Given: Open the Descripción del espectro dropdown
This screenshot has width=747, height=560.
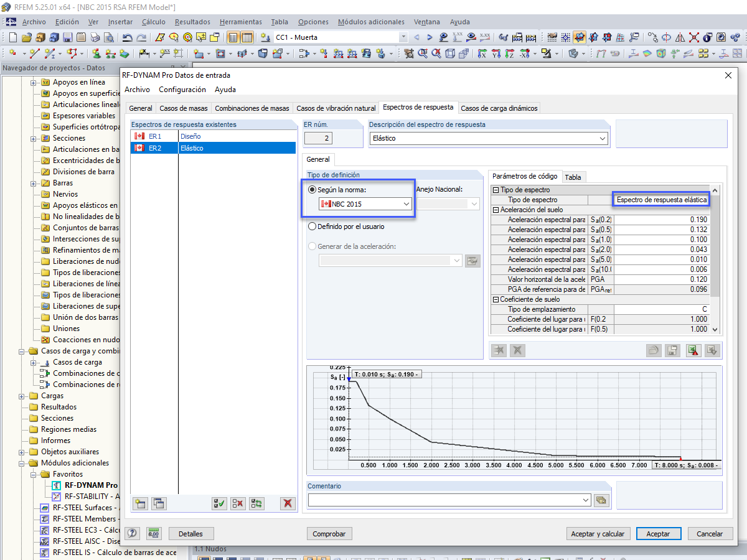Looking at the screenshot, I should (x=489, y=138).
